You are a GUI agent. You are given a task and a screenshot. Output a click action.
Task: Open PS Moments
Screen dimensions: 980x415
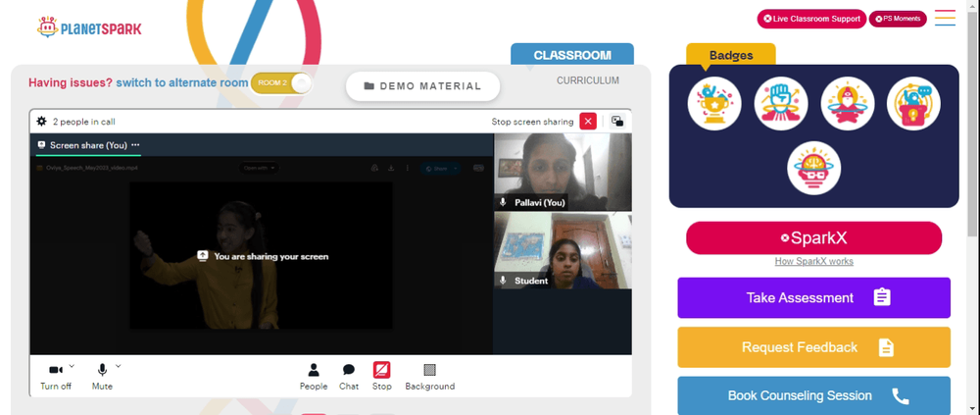click(898, 19)
